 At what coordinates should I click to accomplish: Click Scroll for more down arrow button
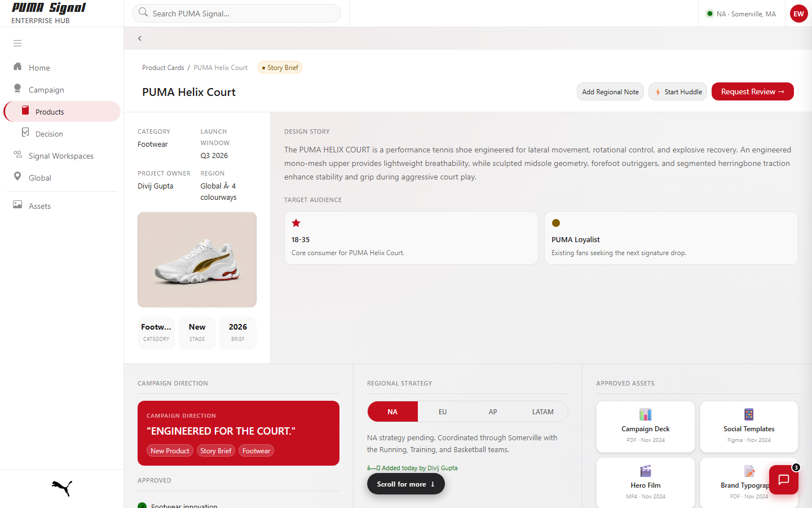[406, 484]
